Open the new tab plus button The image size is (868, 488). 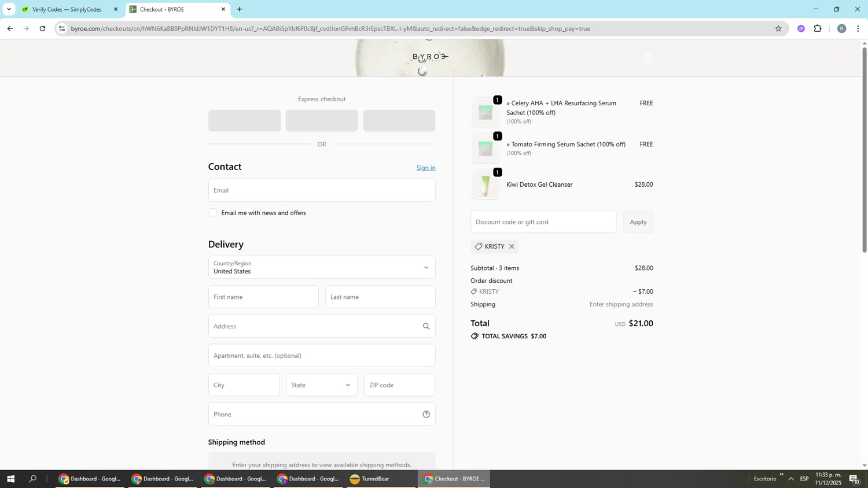pyautogui.click(x=240, y=9)
